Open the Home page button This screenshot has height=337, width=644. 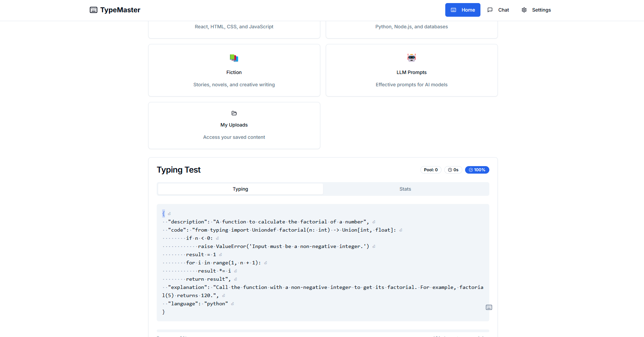(462, 10)
